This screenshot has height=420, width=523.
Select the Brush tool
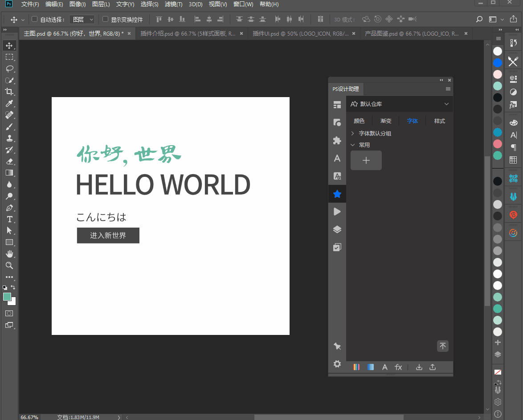9,127
